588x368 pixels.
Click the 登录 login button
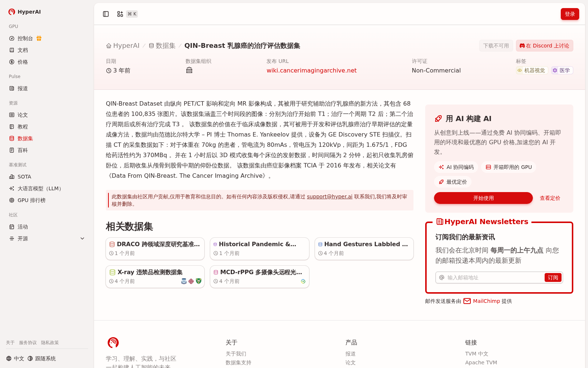570,14
